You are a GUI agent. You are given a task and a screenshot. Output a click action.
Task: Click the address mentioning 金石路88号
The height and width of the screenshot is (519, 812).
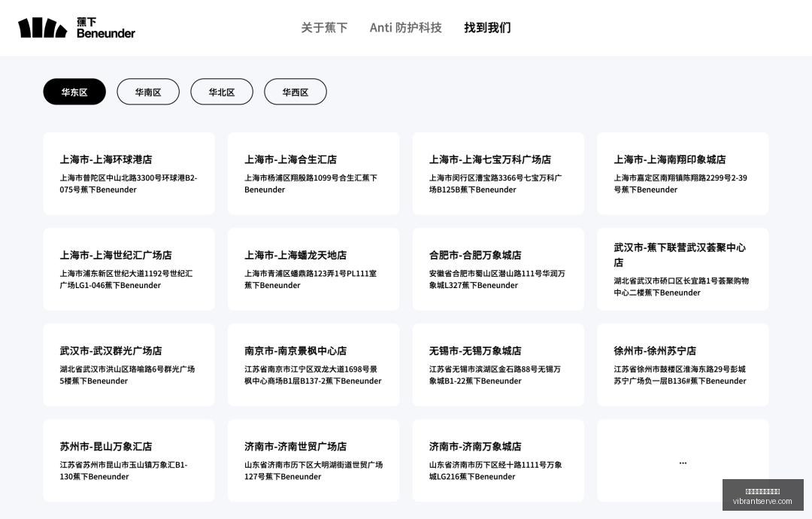pyautogui.click(x=495, y=375)
